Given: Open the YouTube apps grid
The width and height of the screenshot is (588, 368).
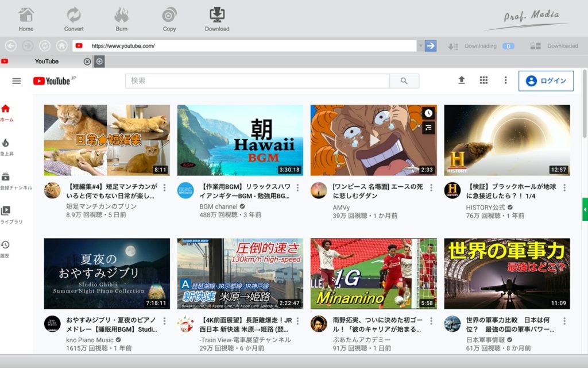Looking at the screenshot, I should [x=483, y=80].
